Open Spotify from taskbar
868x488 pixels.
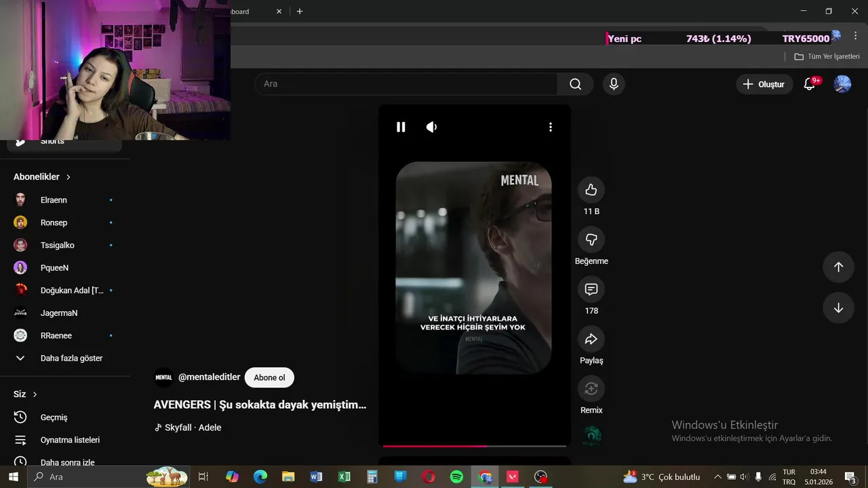point(456,476)
